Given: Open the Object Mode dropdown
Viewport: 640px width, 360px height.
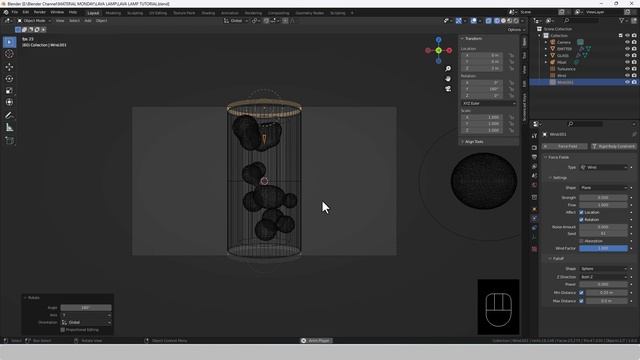Looking at the screenshot, I should (x=34, y=20).
